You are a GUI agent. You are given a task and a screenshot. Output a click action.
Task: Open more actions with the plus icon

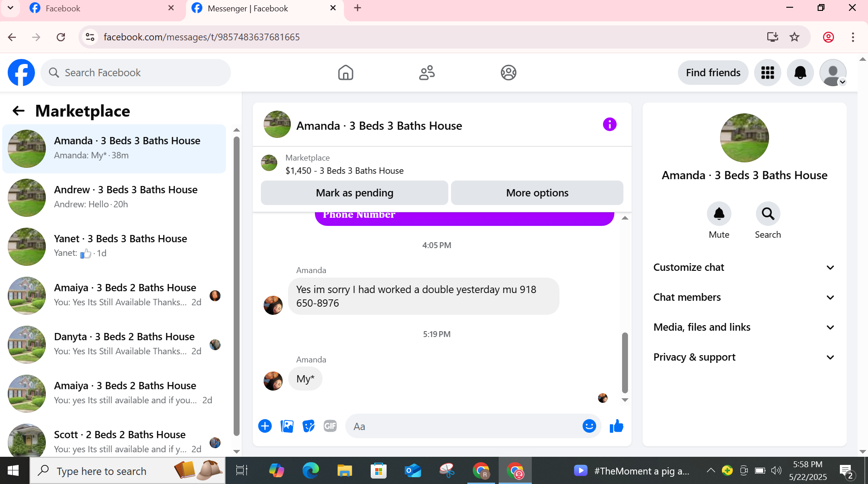[265, 426]
